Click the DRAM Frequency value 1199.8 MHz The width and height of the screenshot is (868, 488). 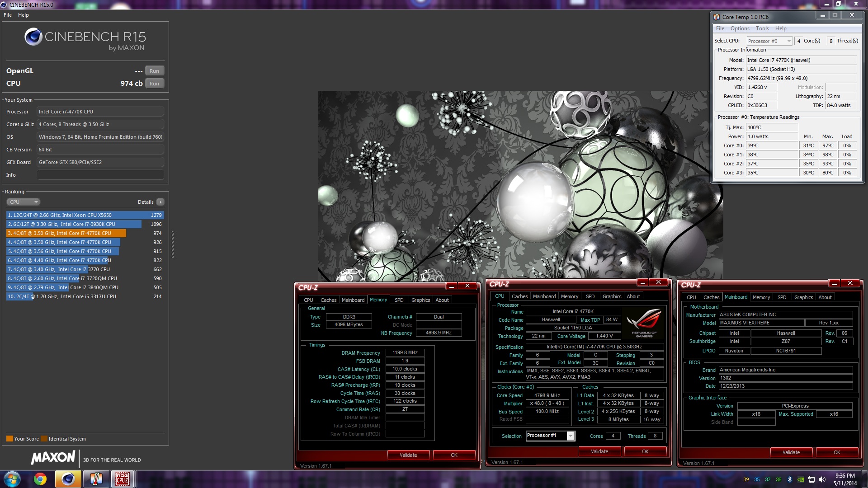405,353
